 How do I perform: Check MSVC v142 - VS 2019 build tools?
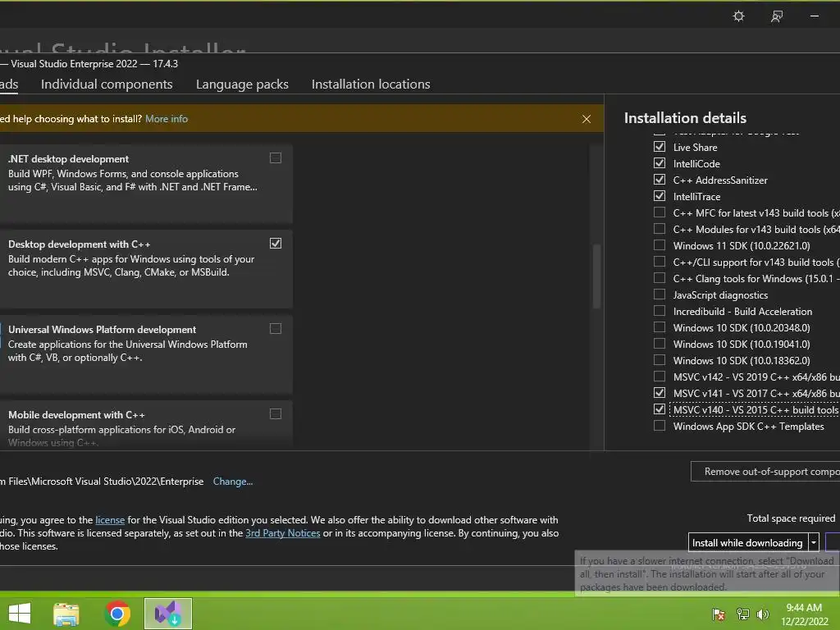click(660, 377)
